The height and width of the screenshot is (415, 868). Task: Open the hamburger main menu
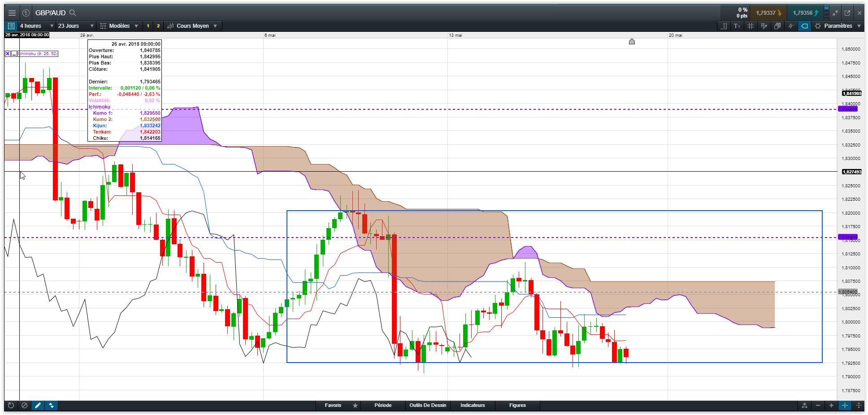[x=12, y=13]
